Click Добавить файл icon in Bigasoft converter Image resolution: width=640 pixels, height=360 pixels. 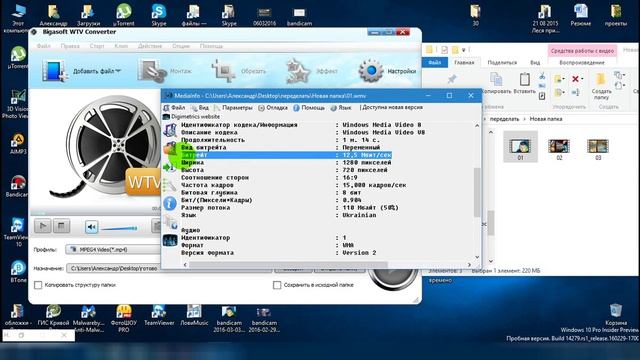54,71
